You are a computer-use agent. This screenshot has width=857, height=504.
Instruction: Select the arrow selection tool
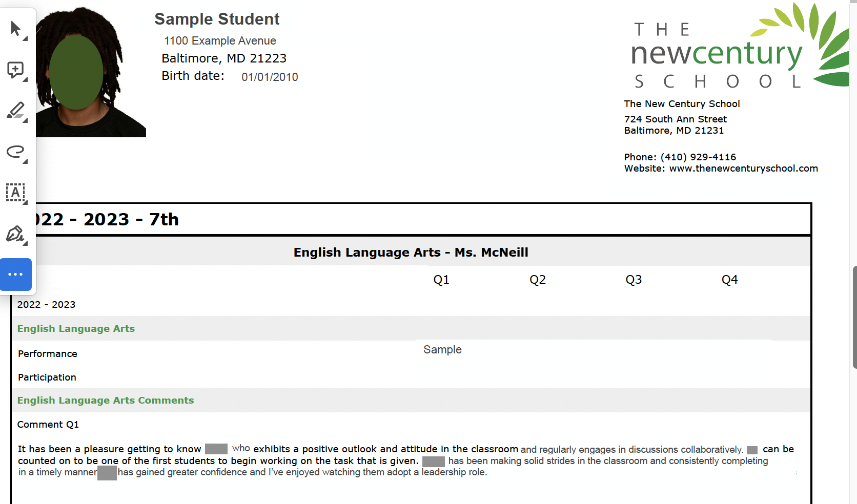point(16,29)
